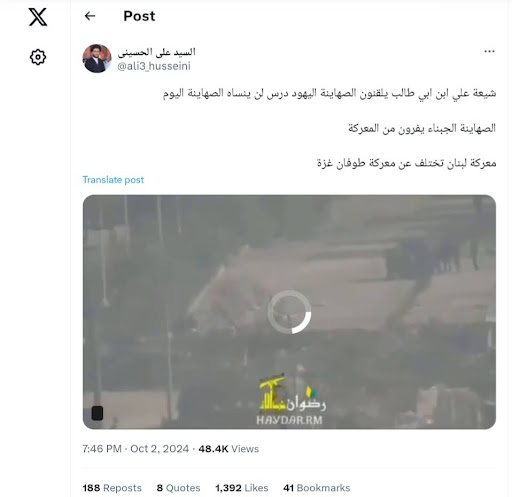
Task: Go back using the left arrow
Action: click(90, 16)
